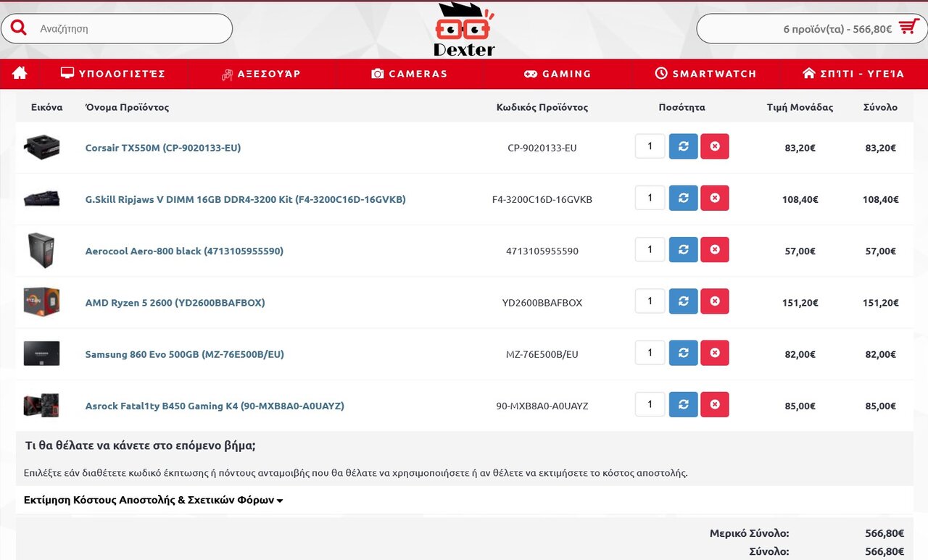Click the G.Skill RAM thumbnail
Viewport: 928px width, 560px height.
point(41,198)
